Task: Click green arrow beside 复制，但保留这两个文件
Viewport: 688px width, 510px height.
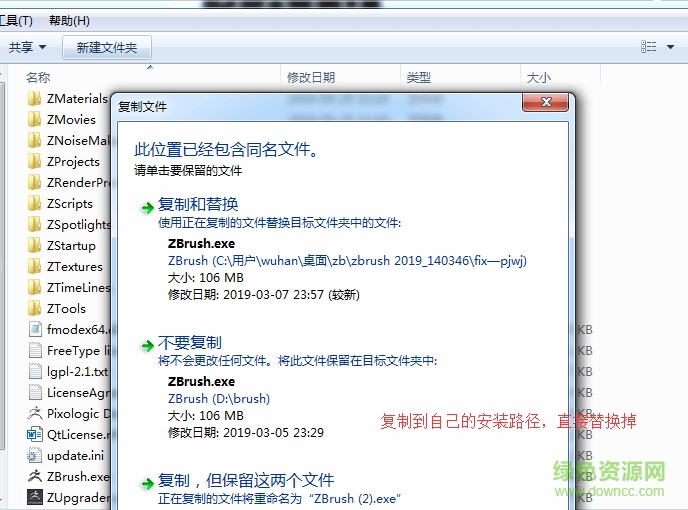Action: click(147, 484)
